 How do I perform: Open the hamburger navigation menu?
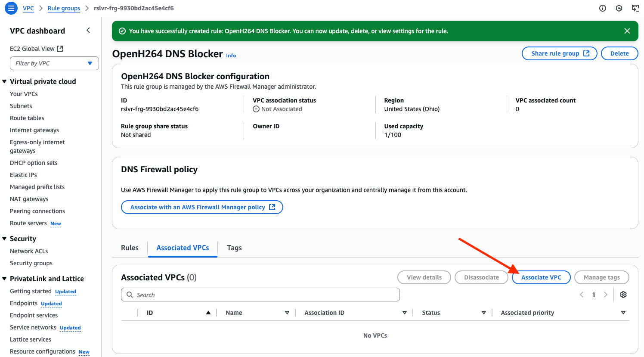click(11, 8)
